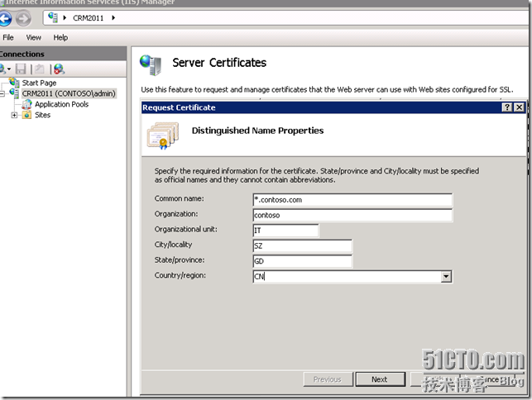
Task: Open the arrow before CRM2011 breadcrumb
Action: (65, 17)
